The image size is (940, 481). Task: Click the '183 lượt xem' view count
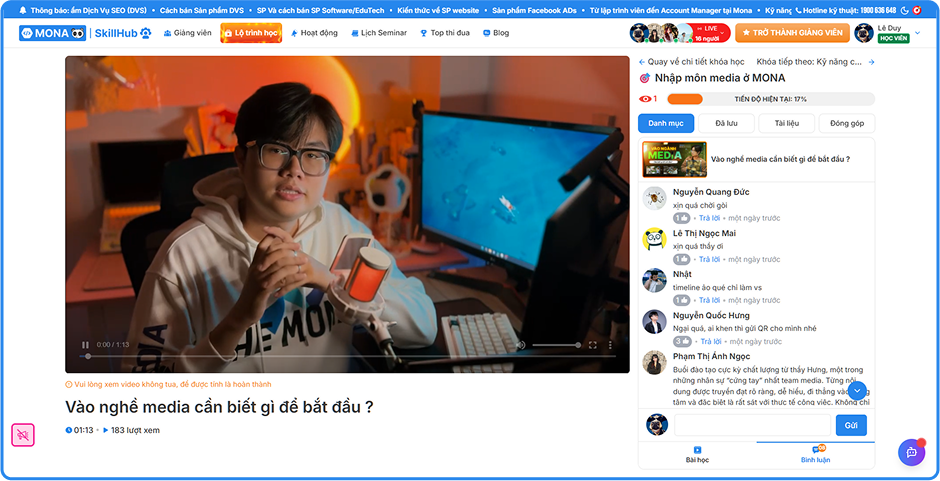[x=131, y=430]
